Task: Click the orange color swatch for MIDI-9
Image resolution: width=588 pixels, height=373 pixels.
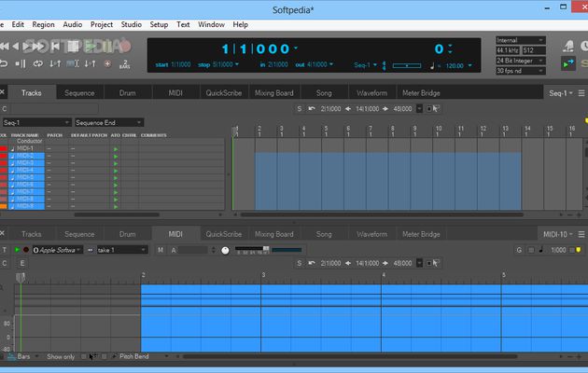Action: pos(4,206)
